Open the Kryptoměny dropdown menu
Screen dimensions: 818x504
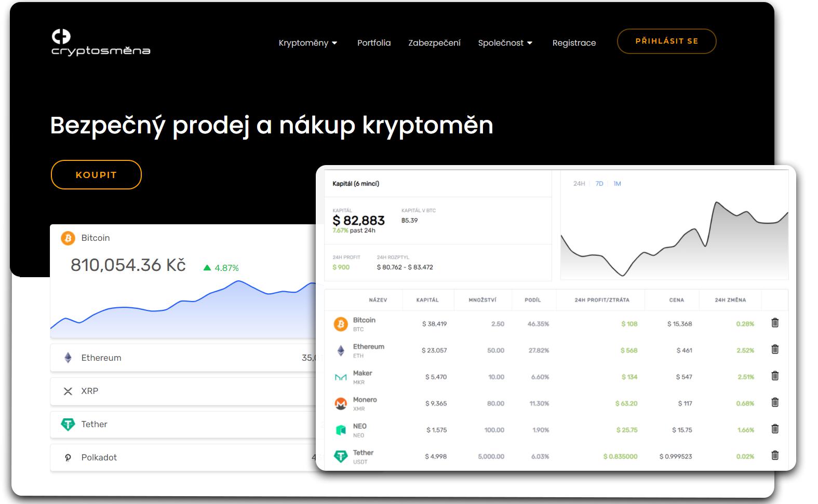308,43
